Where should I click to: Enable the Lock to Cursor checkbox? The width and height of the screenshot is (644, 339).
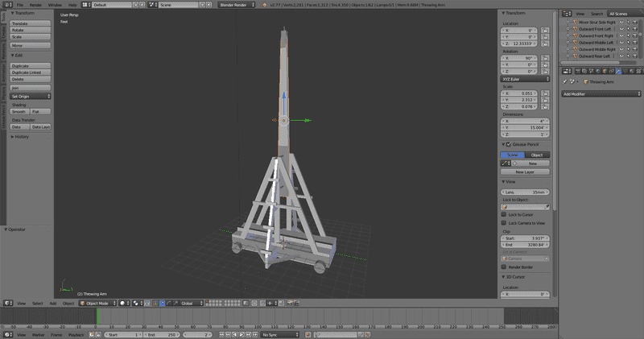[504, 215]
